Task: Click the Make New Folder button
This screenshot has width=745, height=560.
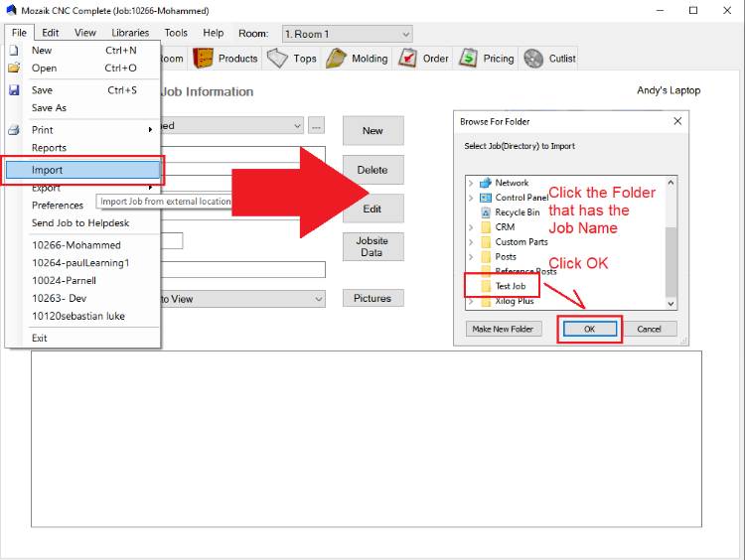Action: click(x=502, y=329)
